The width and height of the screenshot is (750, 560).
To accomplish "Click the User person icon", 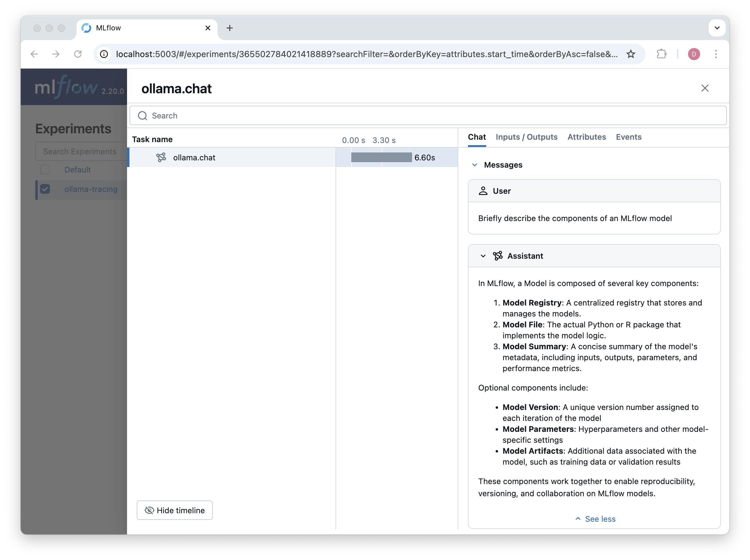I will [x=483, y=191].
